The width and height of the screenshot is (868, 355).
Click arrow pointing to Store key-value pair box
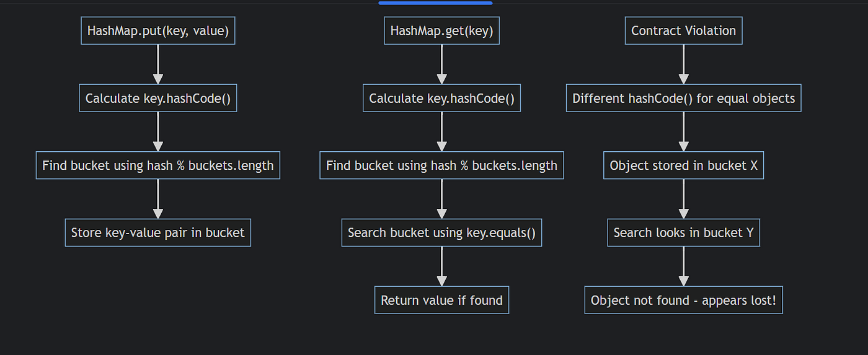pos(158,199)
